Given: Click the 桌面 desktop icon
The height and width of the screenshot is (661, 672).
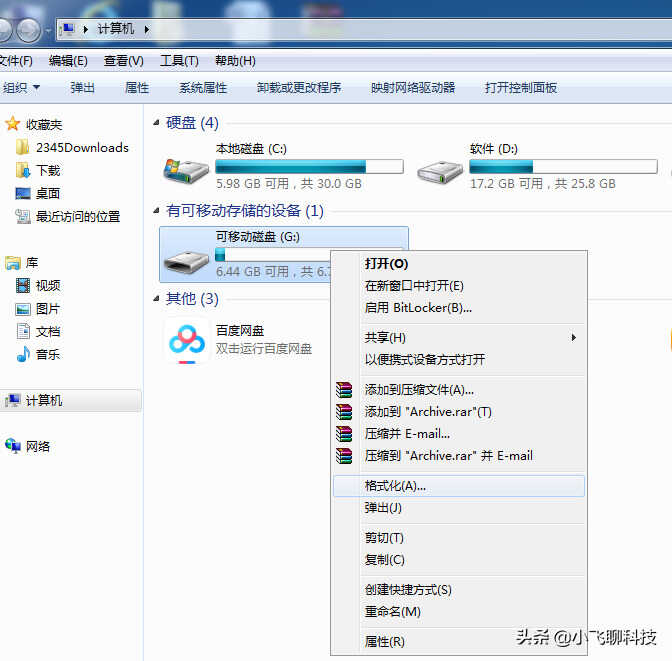Looking at the screenshot, I should click(23, 193).
